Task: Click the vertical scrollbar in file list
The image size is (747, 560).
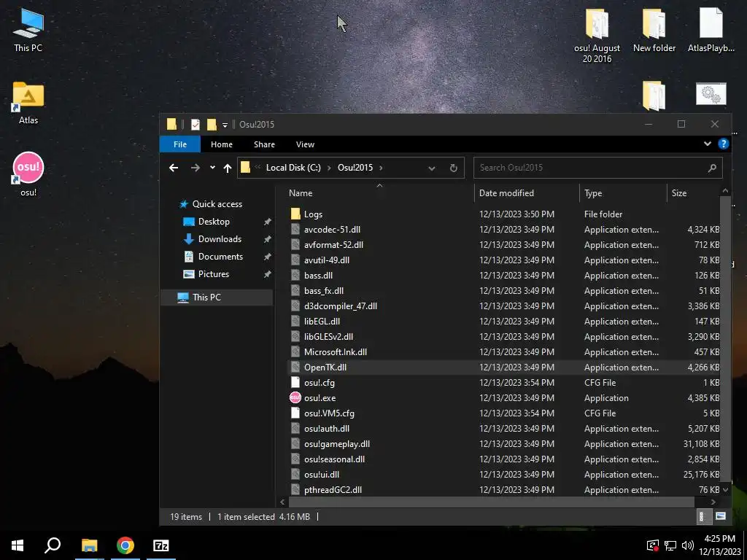Action: coord(725,338)
